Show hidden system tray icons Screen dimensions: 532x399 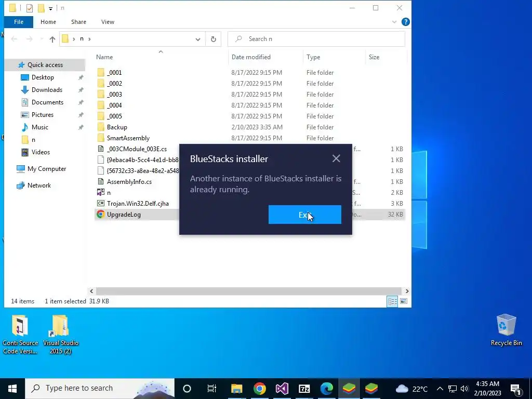(x=440, y=389)
